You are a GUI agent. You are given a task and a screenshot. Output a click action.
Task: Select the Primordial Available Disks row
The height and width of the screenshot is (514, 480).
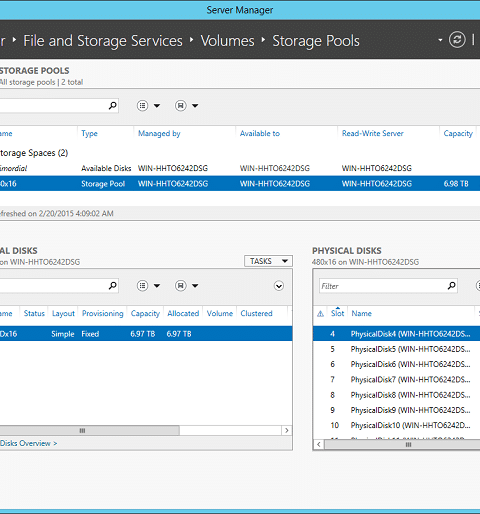click(240, 168)
